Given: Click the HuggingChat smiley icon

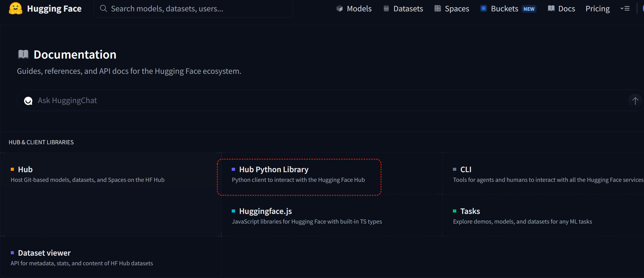Looking at the screenshot, I should point(28,101).
